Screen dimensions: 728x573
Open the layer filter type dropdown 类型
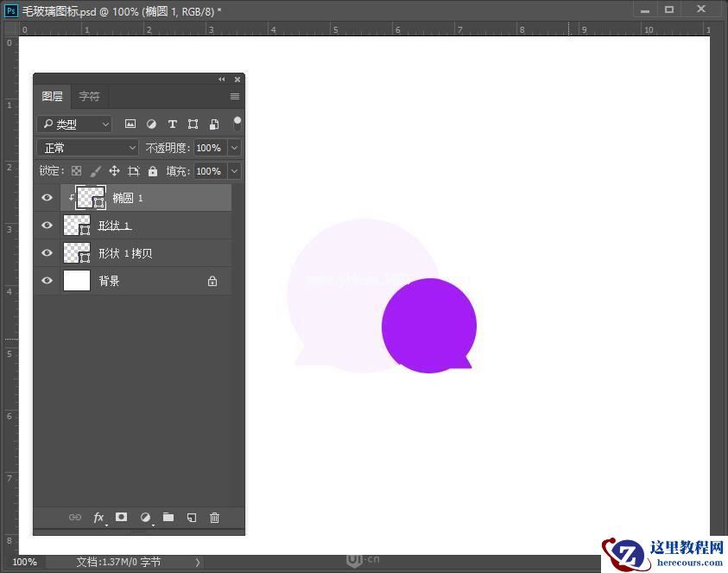pos(73,124)
